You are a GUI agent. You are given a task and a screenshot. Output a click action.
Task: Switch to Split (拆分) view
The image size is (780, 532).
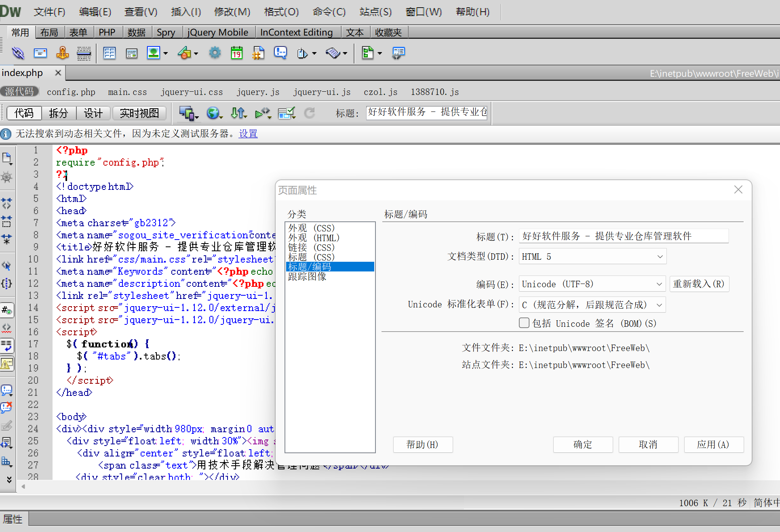coord(59,113)
